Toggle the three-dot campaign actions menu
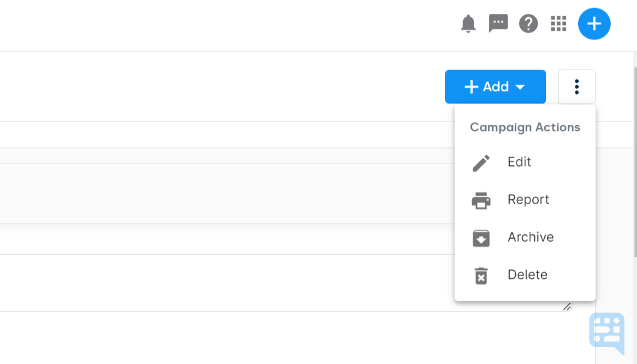This screenshot has width=637, height=364. click(576, 86)
